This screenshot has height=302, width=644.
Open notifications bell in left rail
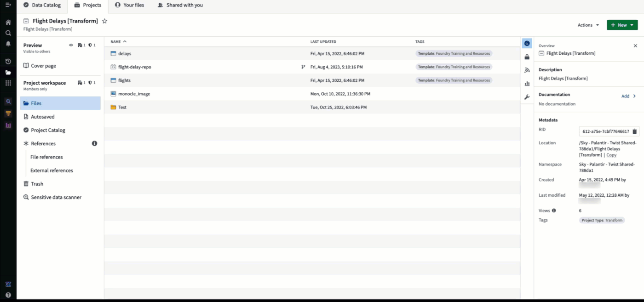[8, 44]
